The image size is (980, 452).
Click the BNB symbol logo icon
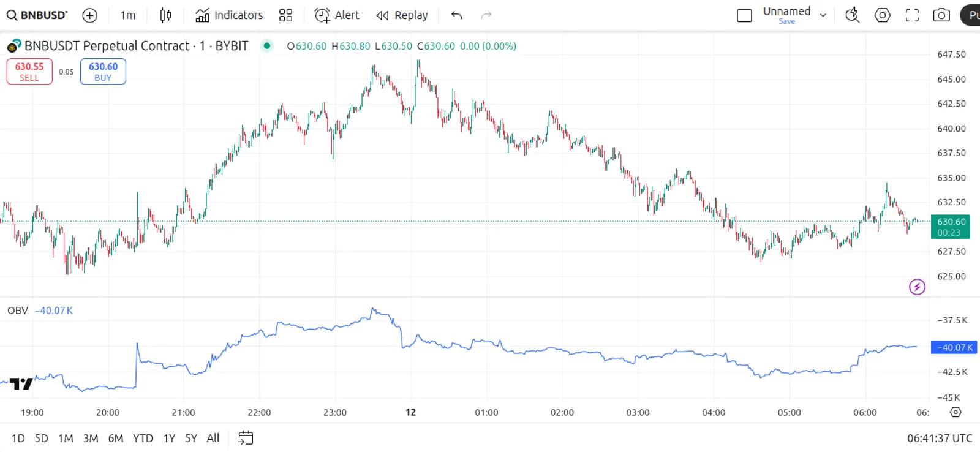pos(14,46)
